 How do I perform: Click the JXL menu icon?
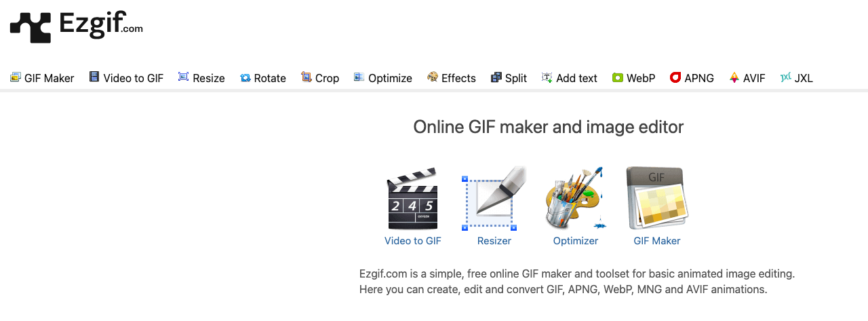click(786, 77)
